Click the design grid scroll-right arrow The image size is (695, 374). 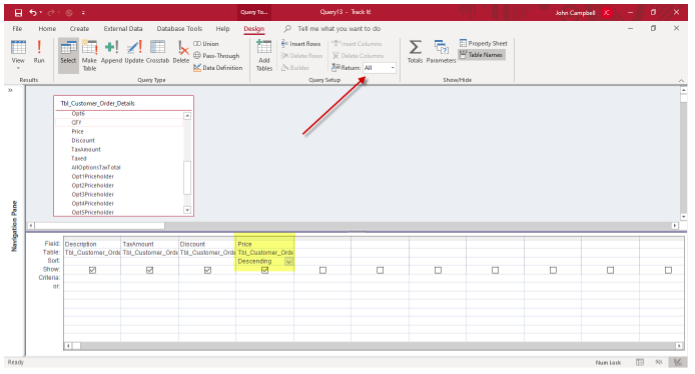(x=679, y=346)
